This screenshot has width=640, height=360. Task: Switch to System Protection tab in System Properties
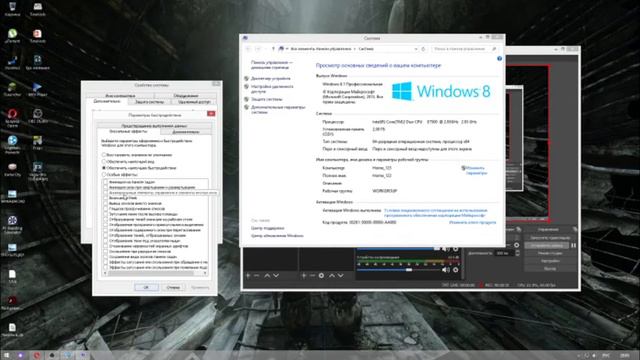(150, 102)
